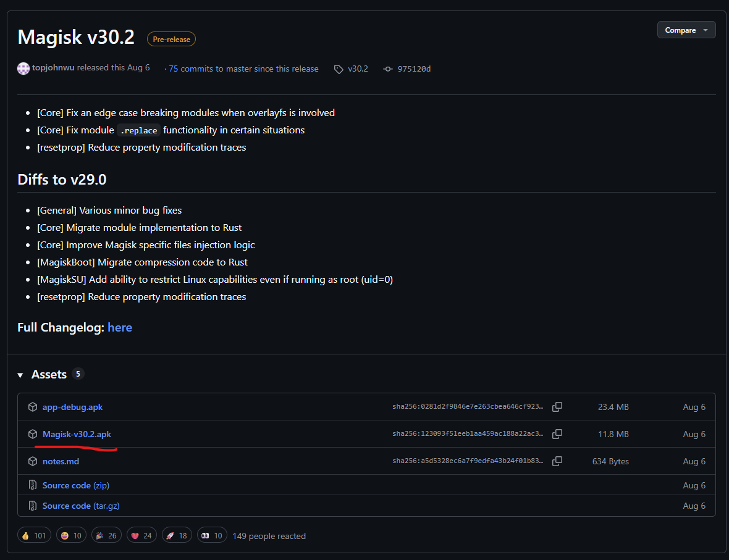Click package icon beside Magisk-v30.2.apk
The height and width of the screenshot is (560, 729).
(x=33, y=433)
